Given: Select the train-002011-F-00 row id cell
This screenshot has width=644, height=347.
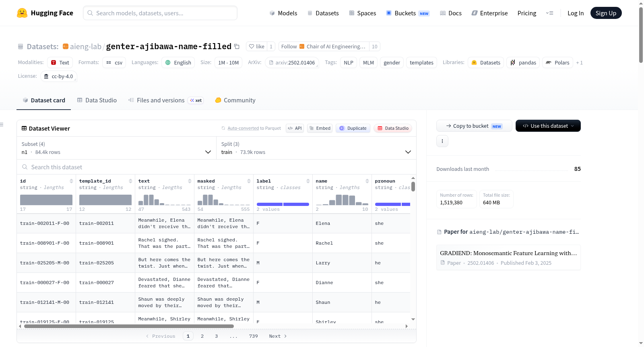Looking at the screenshot, I should [x=46, y=223].
